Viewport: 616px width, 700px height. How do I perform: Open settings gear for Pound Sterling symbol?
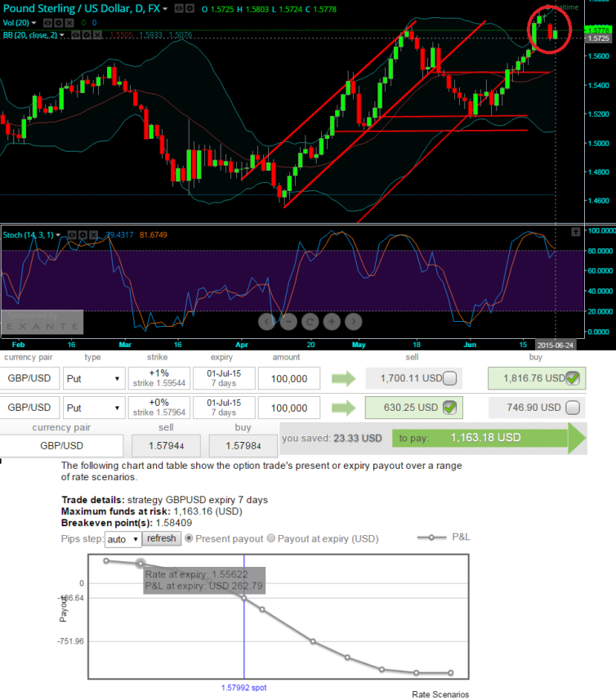click(190, 8)
